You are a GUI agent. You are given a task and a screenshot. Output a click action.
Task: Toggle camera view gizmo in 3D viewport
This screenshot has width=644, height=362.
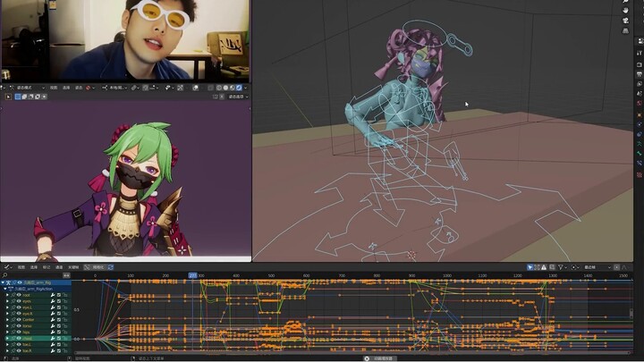(x=625, y=20)
